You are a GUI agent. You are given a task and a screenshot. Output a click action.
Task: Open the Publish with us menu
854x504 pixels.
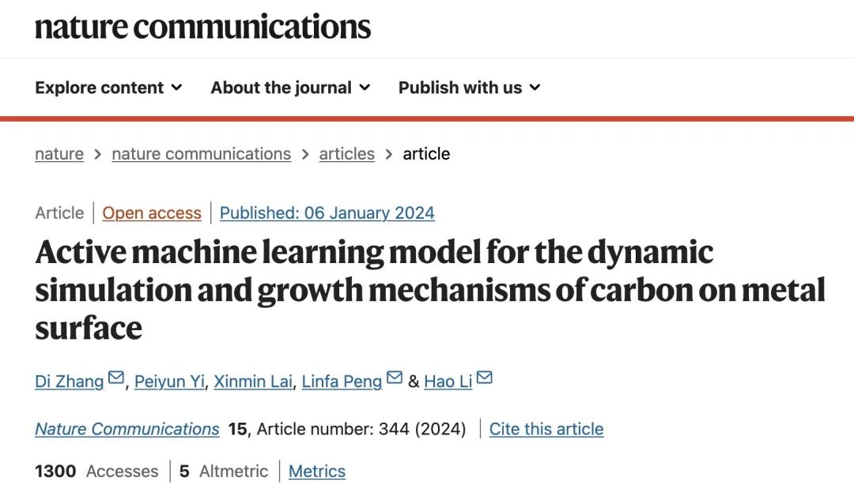click(470, 87)
